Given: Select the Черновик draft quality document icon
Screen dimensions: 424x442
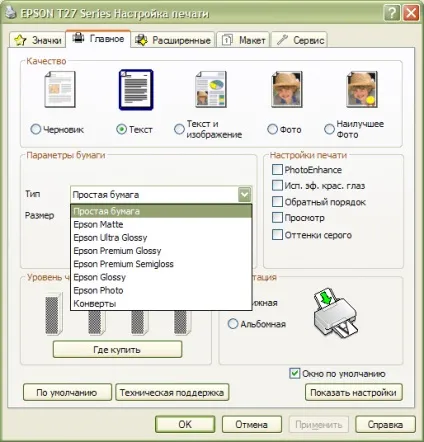Looking at the screenshot, I should (60, 89).
